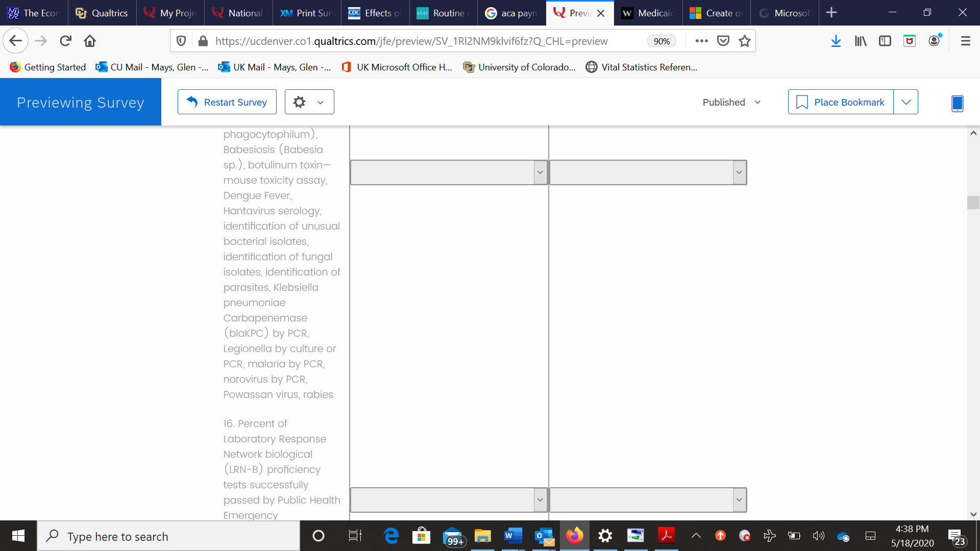The image size is (980, 551).
Task: Click the tracking protection shield icon
Action: pyautogui.click(x=181, y=41)
